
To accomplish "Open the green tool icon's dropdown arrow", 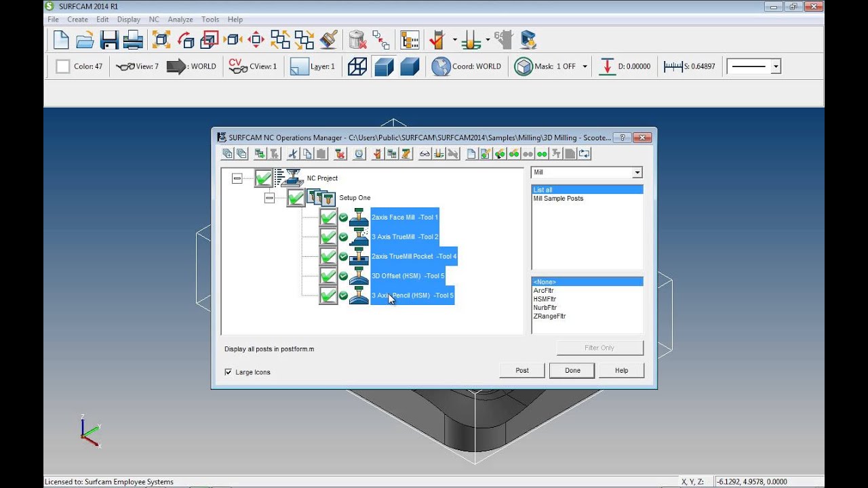I will 488,40.
